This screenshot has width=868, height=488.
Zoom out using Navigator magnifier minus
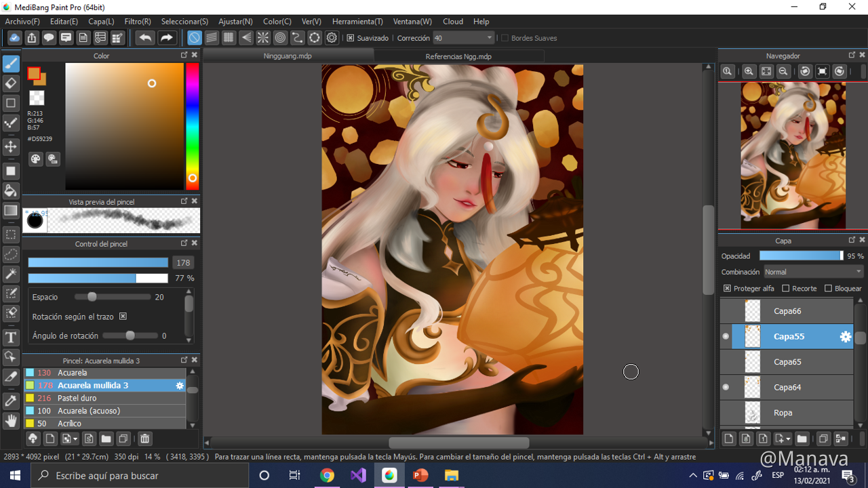click(783, 71)
